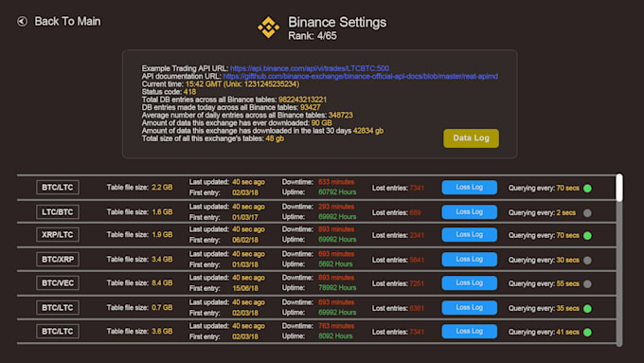Screen dimensions: 644x363
Task: Click uptime value 78992 Hours
Action: point(337,288)
